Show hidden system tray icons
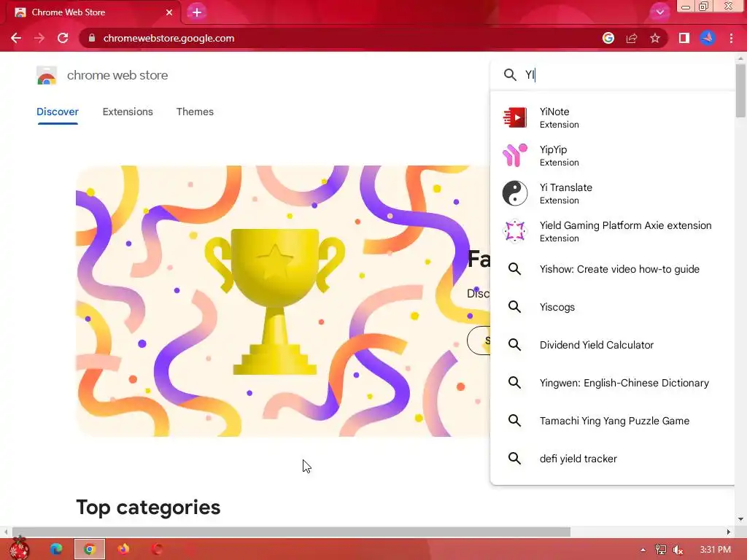Viewport: 747px width, 560px height. point(643,550)
